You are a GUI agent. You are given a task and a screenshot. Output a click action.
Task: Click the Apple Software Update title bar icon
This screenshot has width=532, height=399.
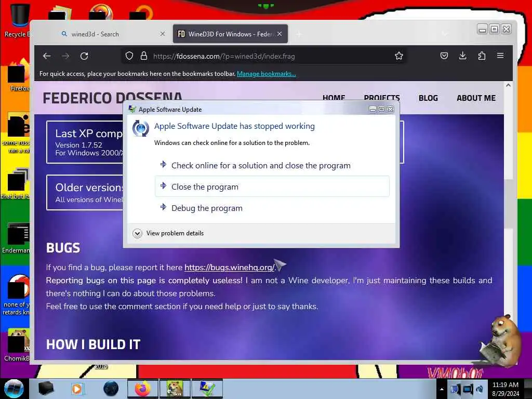(132, 109)
